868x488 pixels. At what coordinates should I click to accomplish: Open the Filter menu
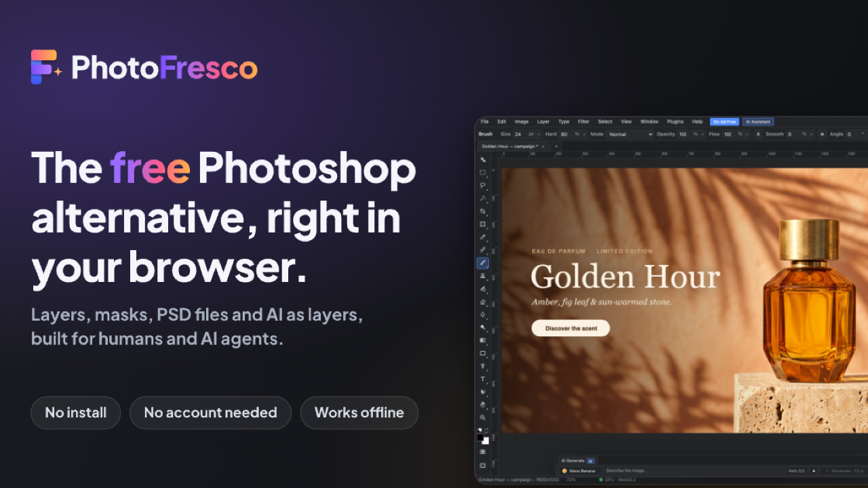[x=583, y=122]
